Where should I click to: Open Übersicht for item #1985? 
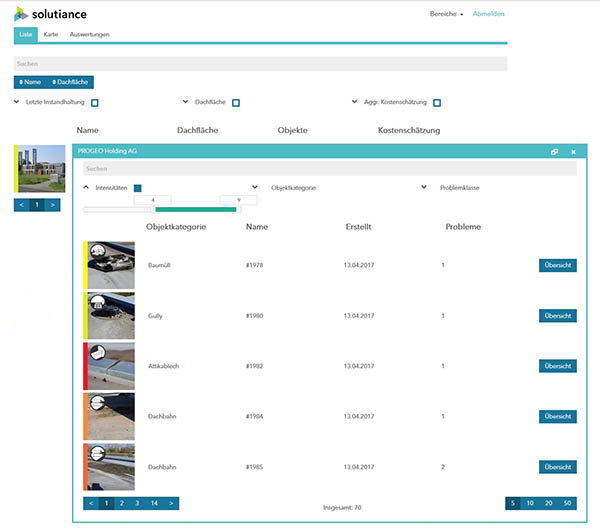pyautogui.click(x=558, y=467)
